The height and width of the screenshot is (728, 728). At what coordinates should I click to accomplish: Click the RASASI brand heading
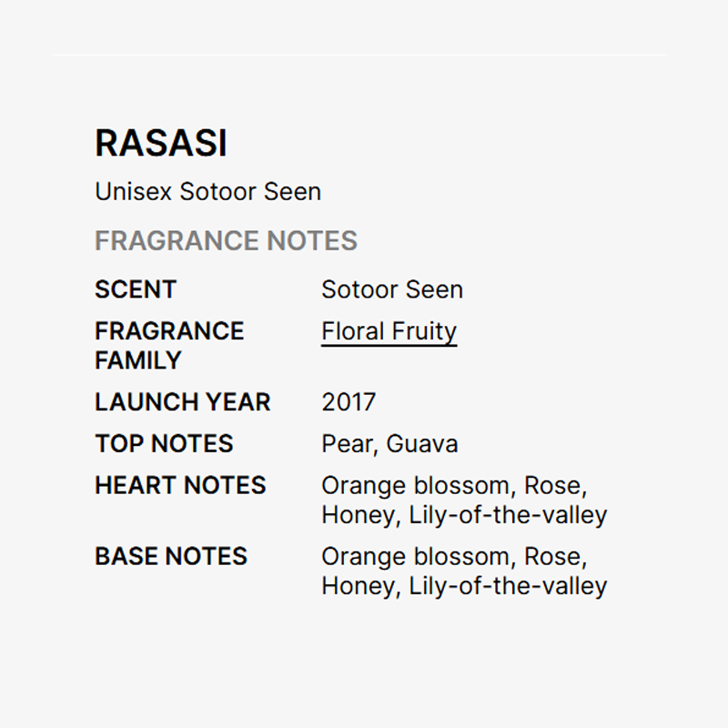click(161, 143)
